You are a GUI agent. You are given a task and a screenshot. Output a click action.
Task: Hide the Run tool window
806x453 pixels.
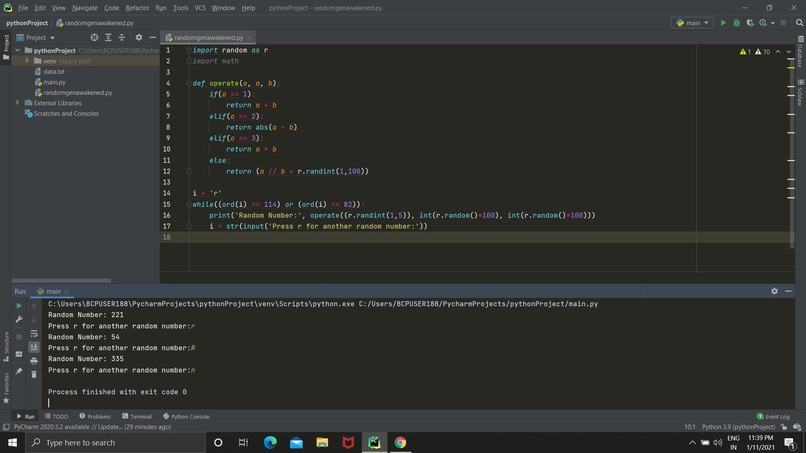788,291
